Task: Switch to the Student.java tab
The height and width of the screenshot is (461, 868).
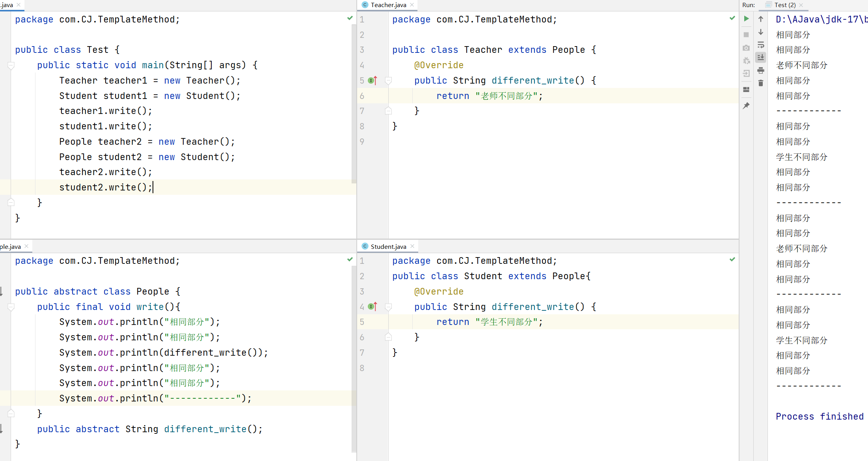Action: [x=388, y=246]
